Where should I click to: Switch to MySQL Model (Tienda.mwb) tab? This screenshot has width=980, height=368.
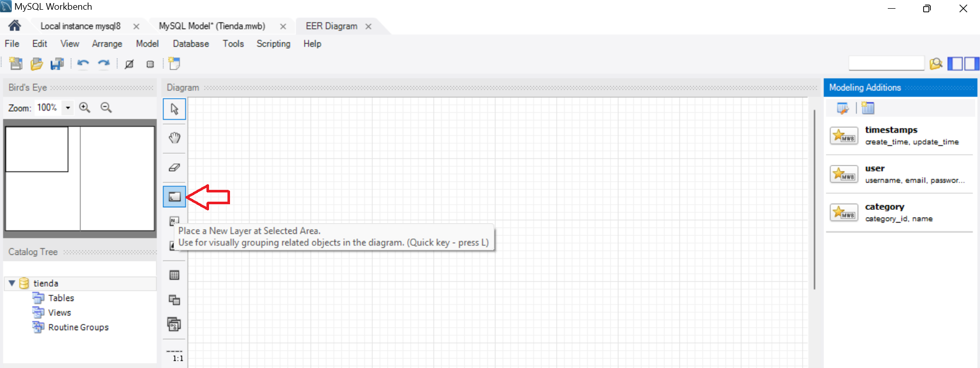tap(212, 26)
